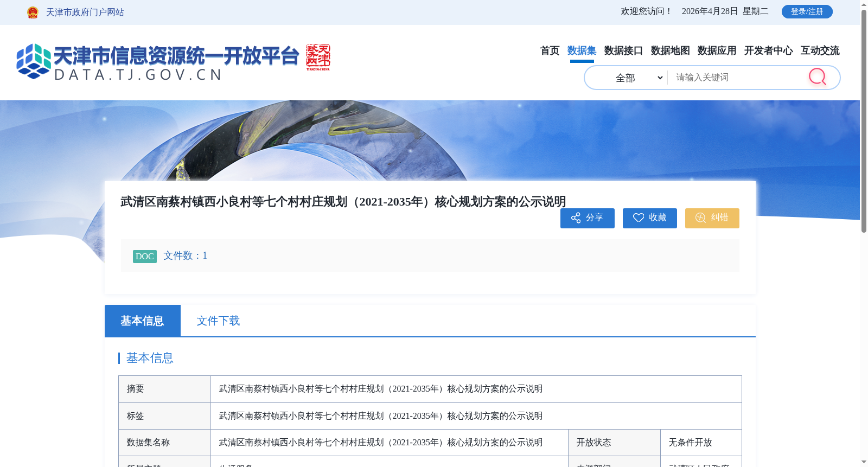This screenshot has width=868, height=467.
Task: Click the dataset title heading
Action: click(343, 202)
